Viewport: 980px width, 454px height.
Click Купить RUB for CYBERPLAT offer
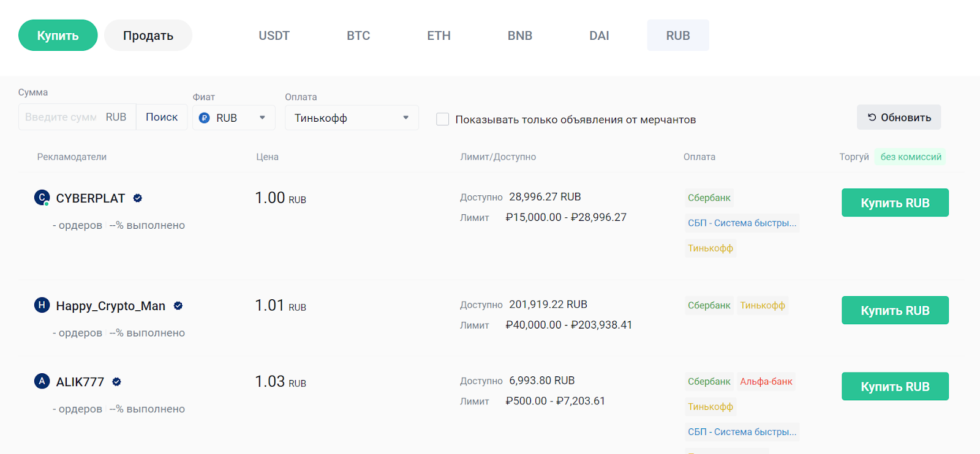894,203
